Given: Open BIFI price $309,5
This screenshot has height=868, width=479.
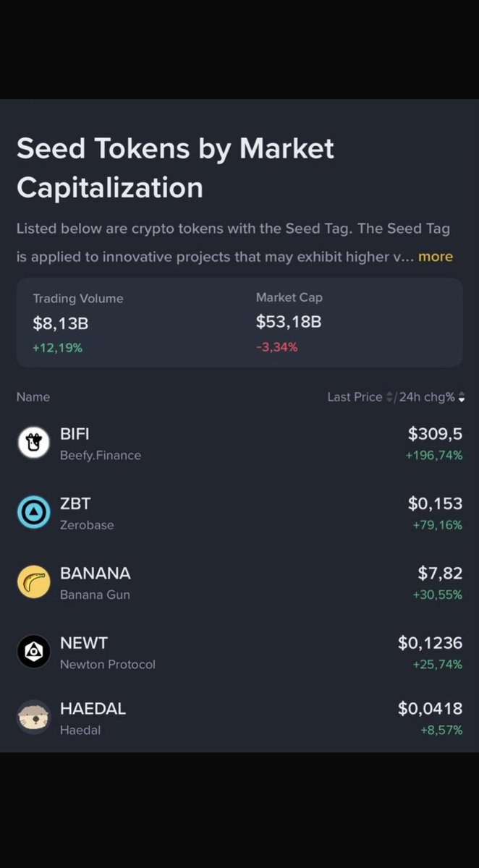Looking at the screenshot, I should click(435, 434).
